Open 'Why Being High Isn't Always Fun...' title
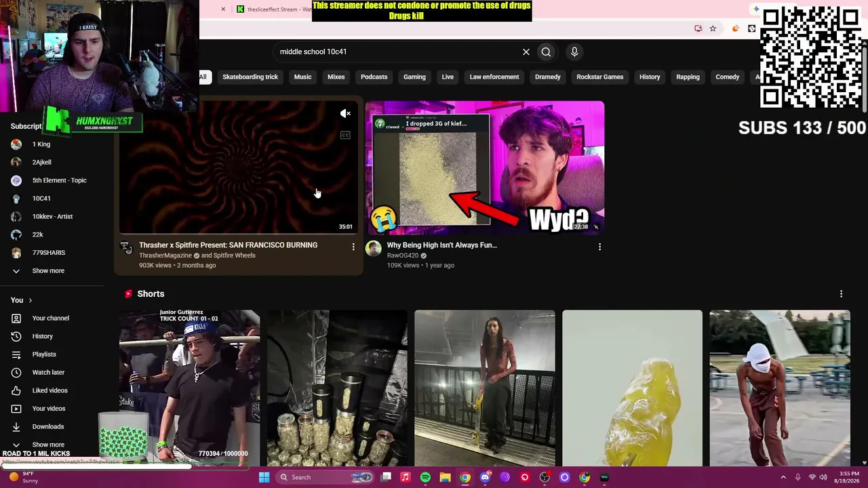This screenshot has width=868, height=488. 442,245
